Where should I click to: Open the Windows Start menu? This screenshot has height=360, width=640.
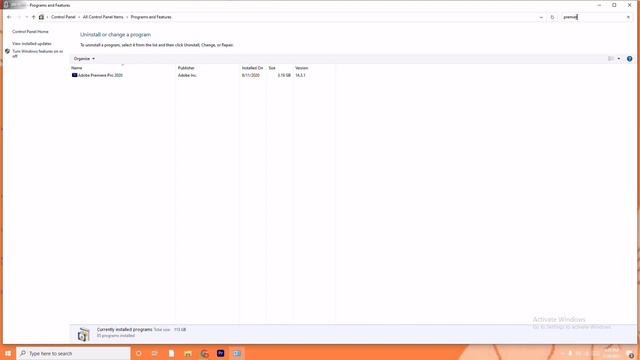pos(8,353)
